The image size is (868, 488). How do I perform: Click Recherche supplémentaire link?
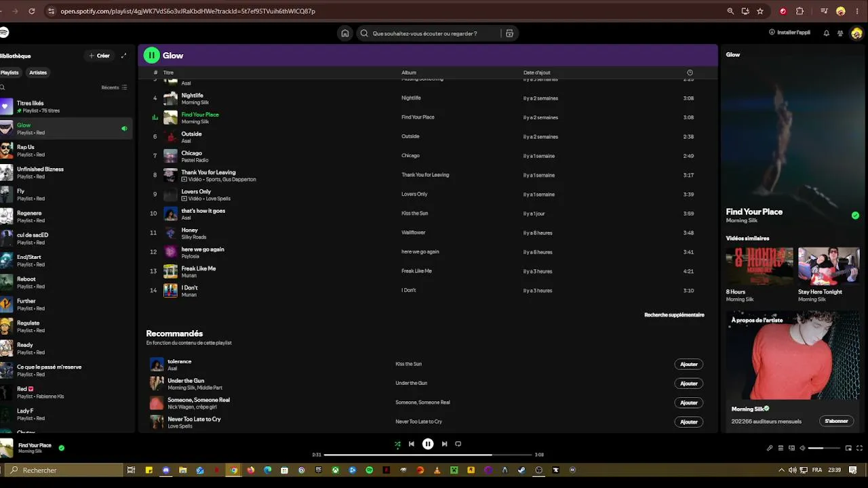(x=674, y=315)
